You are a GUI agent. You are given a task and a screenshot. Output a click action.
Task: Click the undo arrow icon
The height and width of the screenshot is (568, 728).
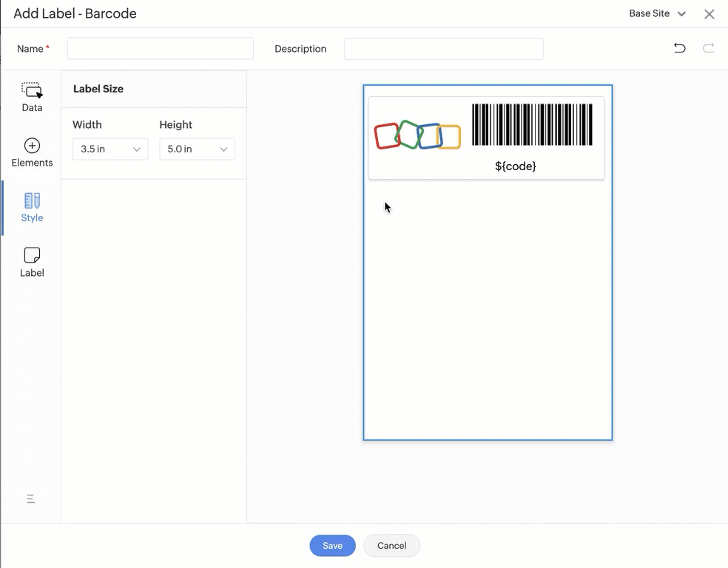[x=679, y=48]
